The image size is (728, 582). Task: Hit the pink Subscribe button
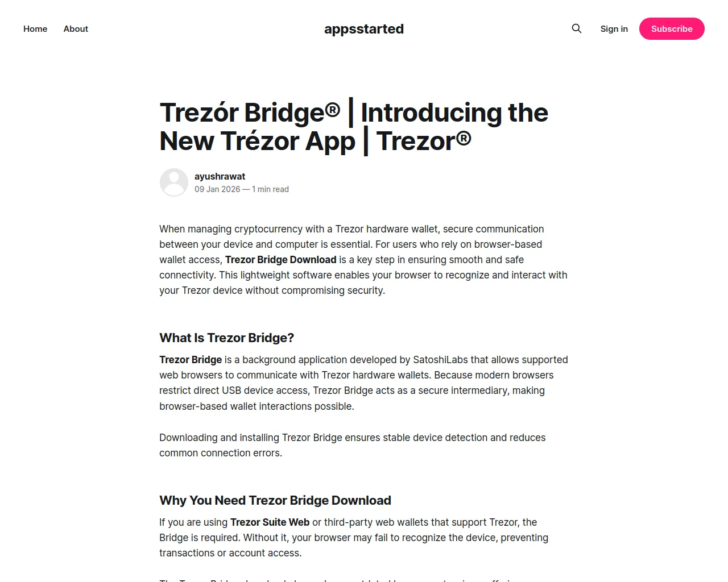coord(672,29)
